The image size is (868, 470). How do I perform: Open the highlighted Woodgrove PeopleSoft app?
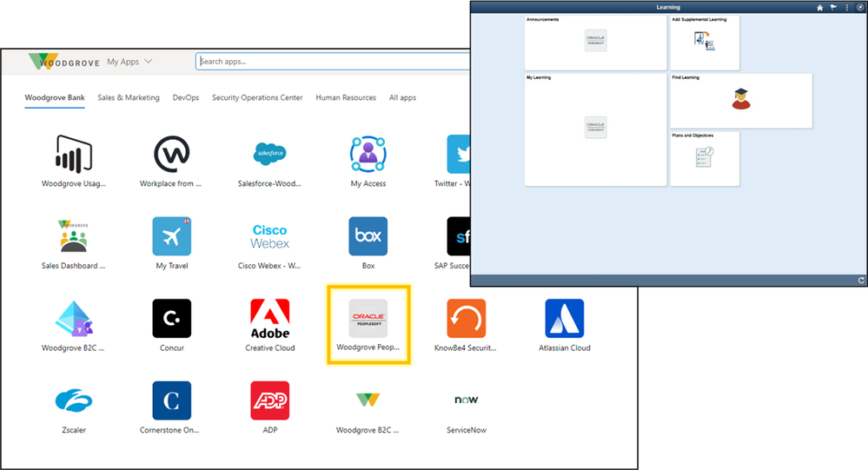pos(368,325)
